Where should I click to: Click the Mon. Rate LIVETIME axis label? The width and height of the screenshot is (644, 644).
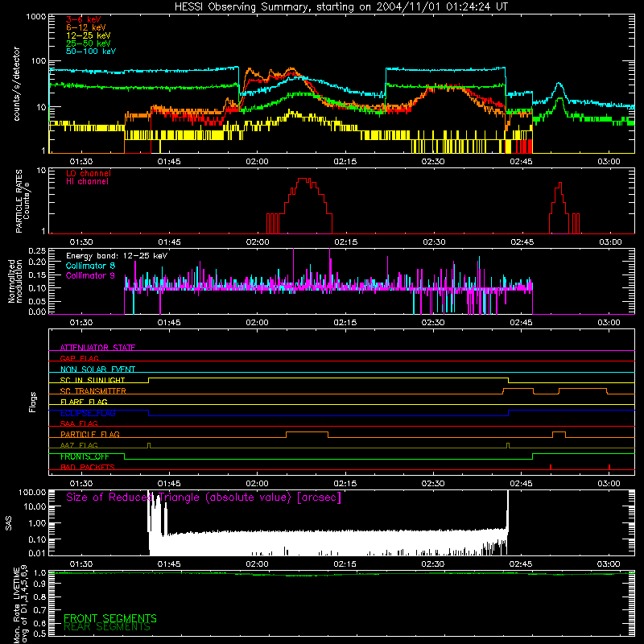tap(21, 604)
